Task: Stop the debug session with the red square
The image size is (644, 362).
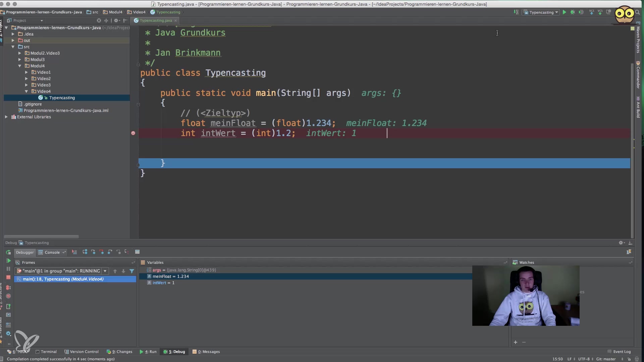Action: [8, 278]
